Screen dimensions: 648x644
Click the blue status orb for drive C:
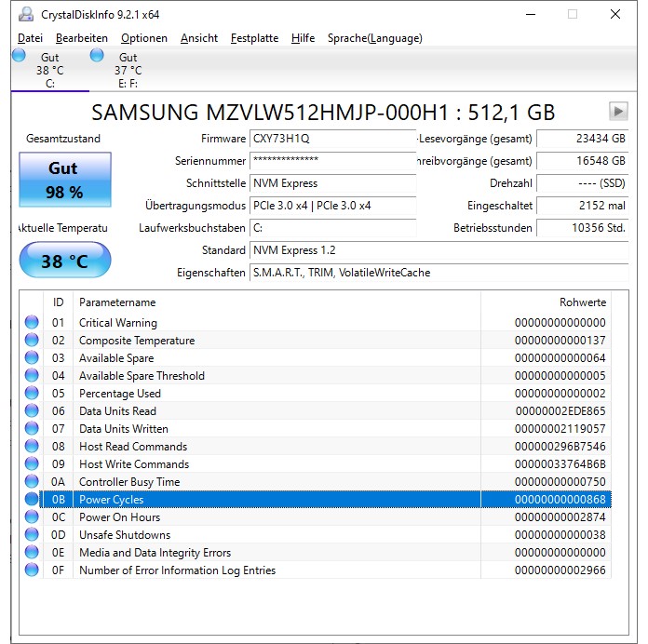(x=19, y=55)
